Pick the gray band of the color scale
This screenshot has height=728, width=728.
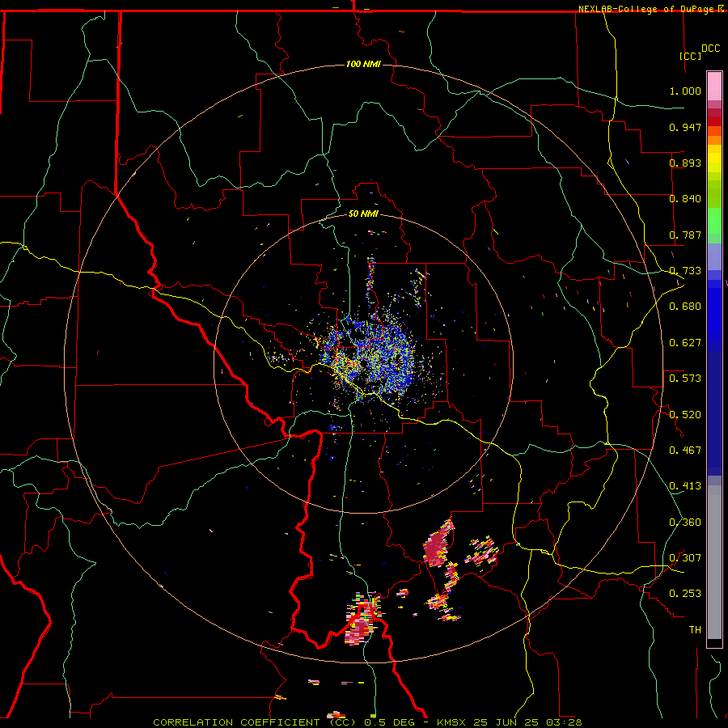[714, 562]
